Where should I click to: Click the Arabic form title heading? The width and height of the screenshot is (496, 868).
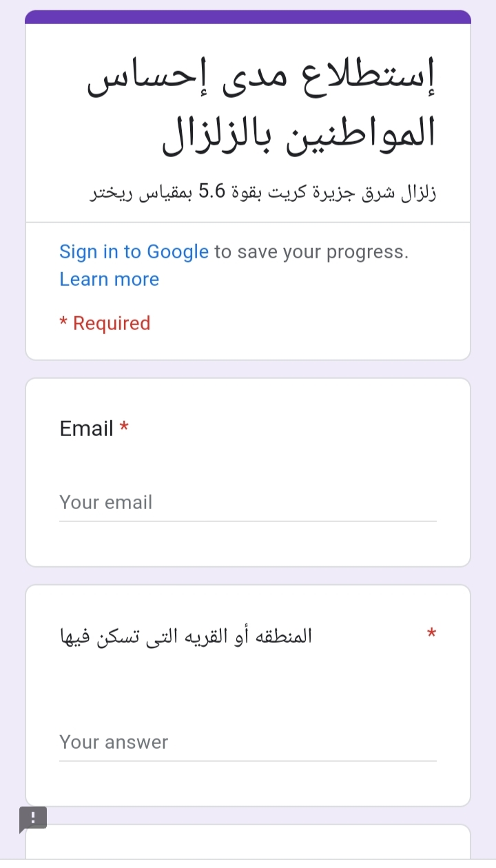point(262,108)
